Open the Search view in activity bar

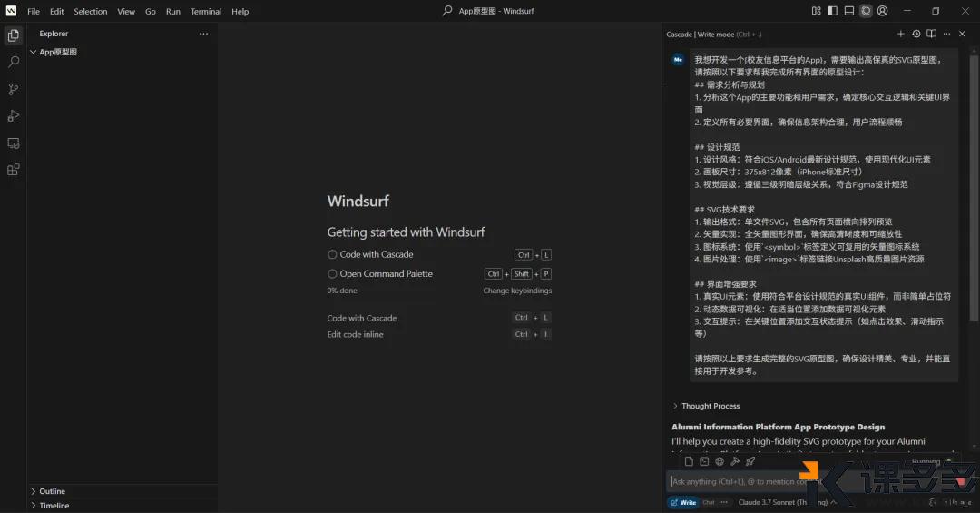13,62
